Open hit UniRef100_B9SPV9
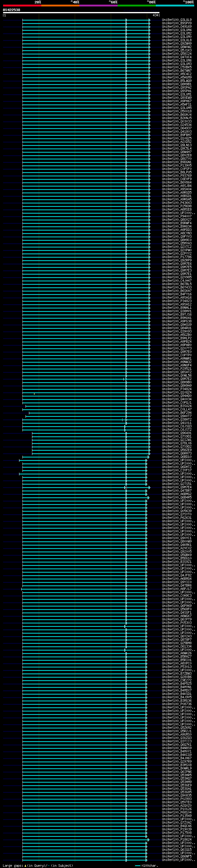 tap(177, 23)
